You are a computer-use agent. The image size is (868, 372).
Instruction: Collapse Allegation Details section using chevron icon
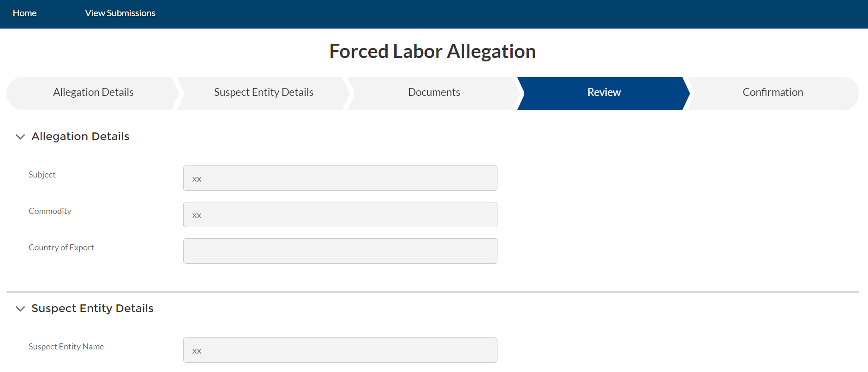(20, 137)
